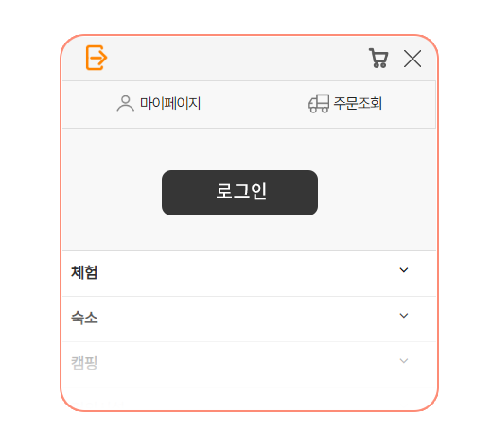Open the 주문조회 tab
This screenshot has width=492, height=448.
[345, 104]
